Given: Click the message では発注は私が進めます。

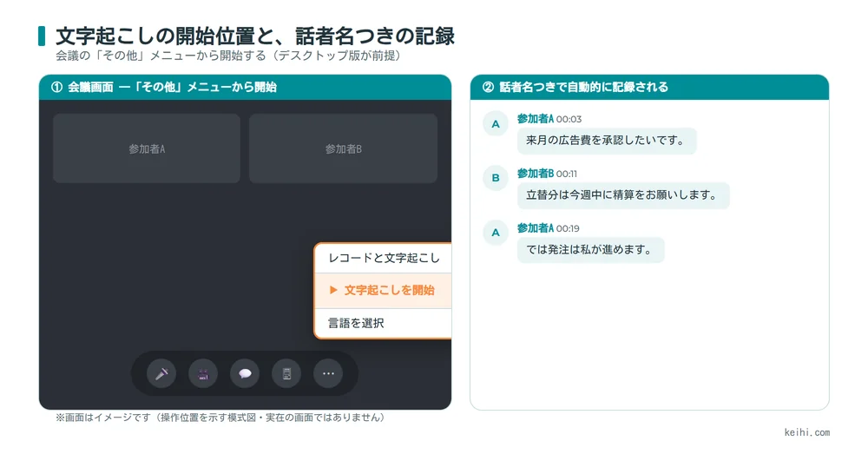Looking at the screenshot, I should click(x=590, y=250).
